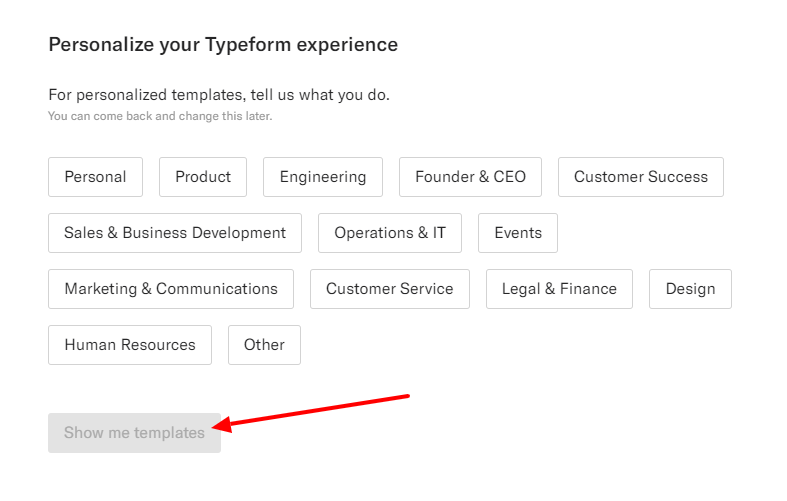Select Sales & Business Development

point(175,233)
